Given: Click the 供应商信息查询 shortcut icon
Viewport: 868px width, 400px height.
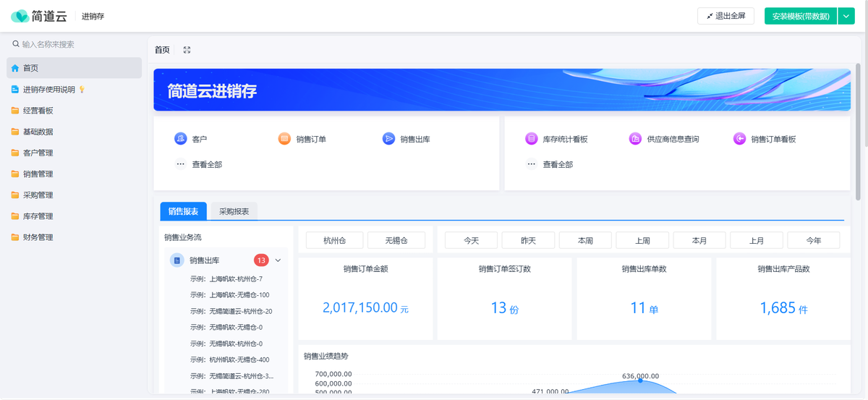Looking at the screenshot, I should (x=635, y=139).
